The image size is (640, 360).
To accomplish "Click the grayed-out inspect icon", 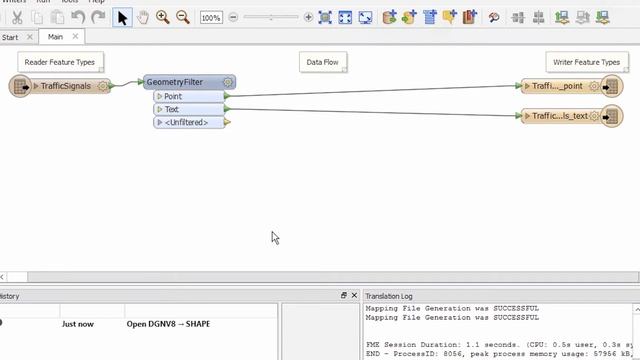I will [582, 18].
